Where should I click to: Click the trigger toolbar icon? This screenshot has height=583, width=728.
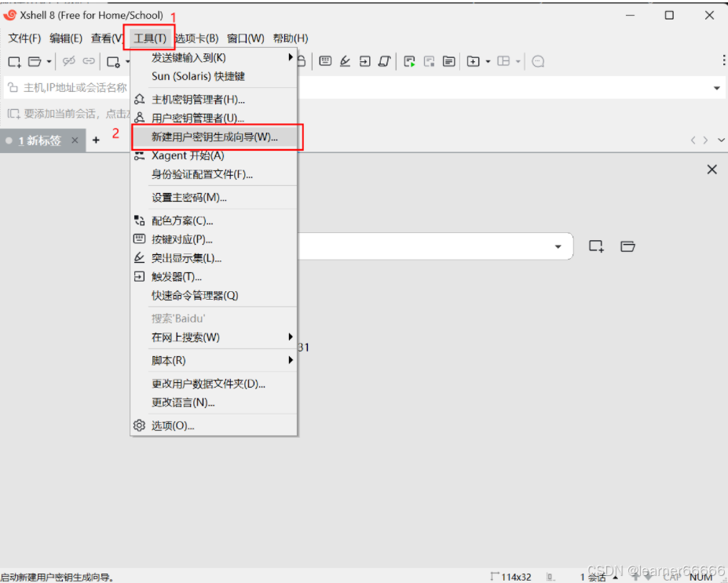pyautogui.click(x=365, y=61)
